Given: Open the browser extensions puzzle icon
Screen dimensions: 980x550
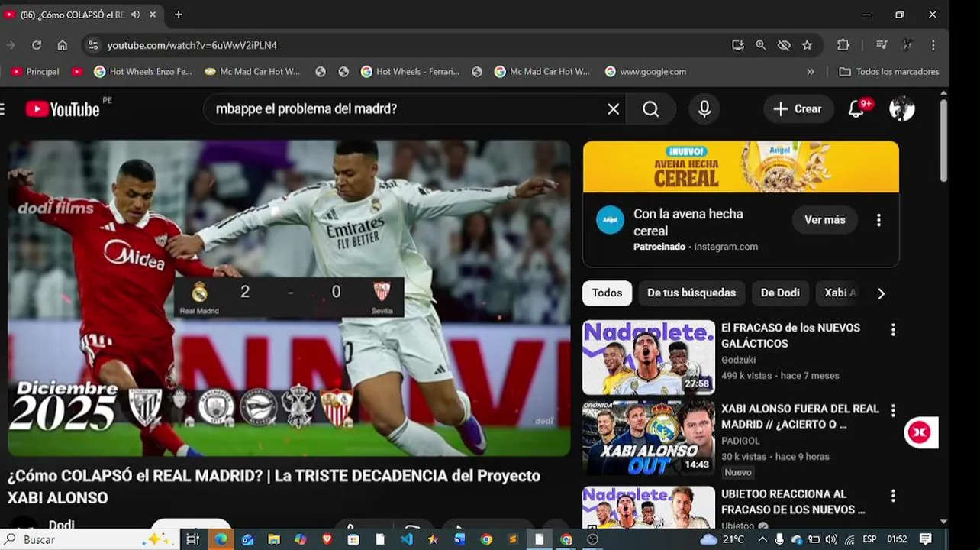Looking at the screenshot, I should 843,45.
